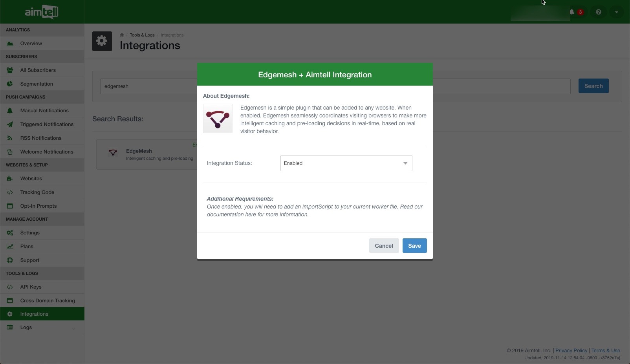
Task: Save the Edgemesh integration settings
Action: point(414,246)
